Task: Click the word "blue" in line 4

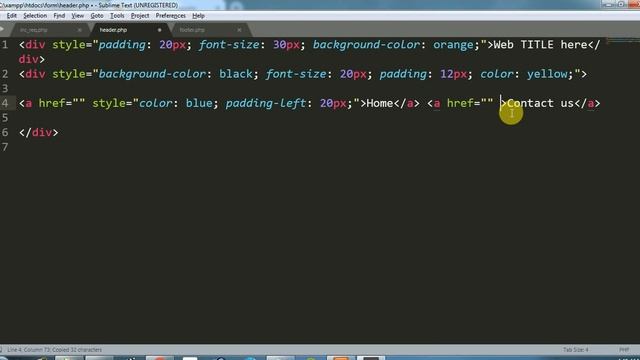Action: coord(199,103)
